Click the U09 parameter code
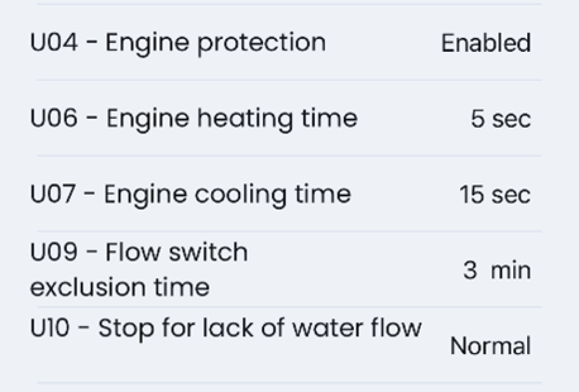Viewport: 579px width, 392px height. pyautogui.click(x=54, y=252)
